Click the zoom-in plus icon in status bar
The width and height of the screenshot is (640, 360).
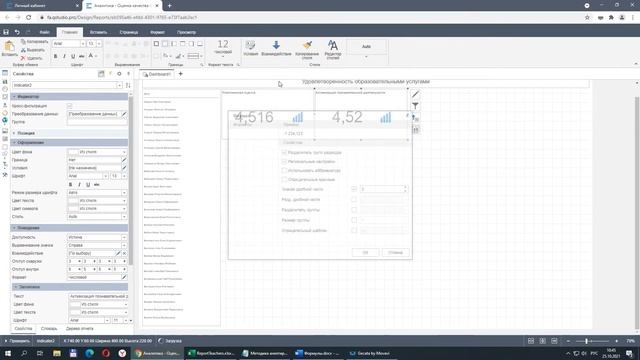616,341
